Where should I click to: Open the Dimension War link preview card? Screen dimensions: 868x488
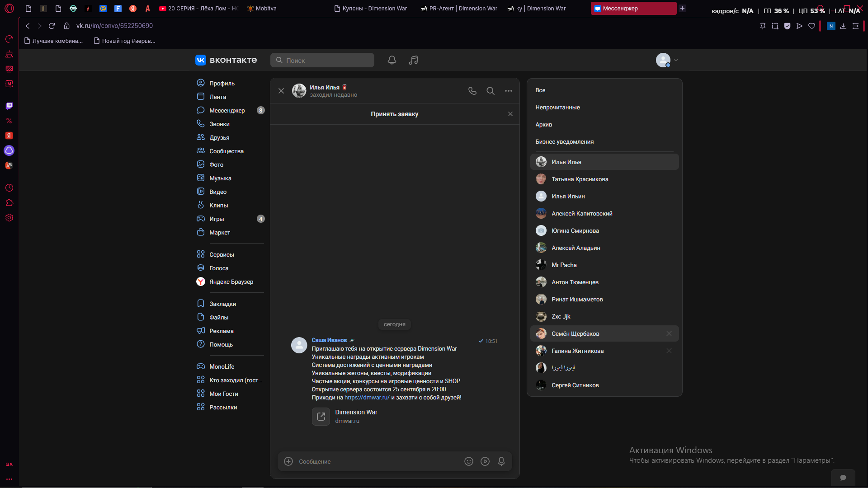click(345, 416)
